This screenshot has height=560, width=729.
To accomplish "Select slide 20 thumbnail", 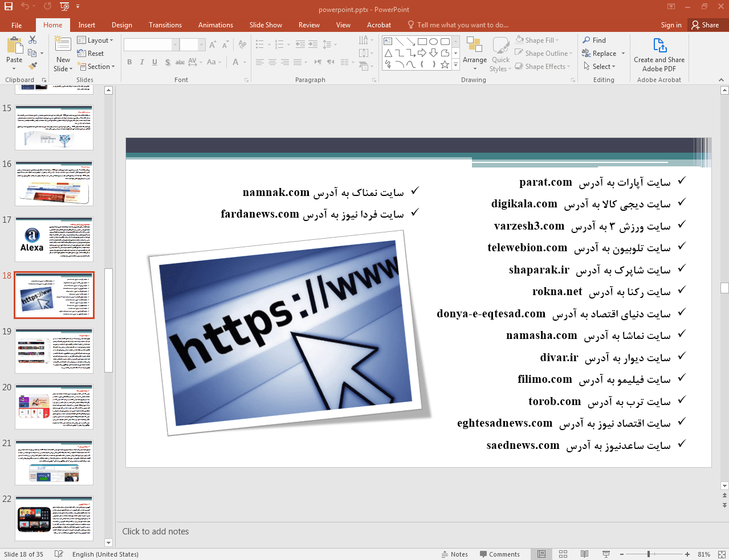I will 54,407.
